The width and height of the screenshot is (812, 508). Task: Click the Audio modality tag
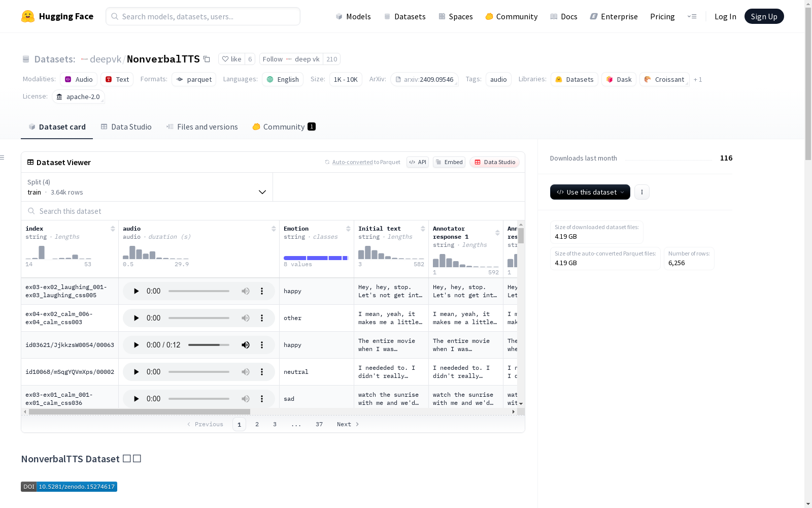pos(79,79)
